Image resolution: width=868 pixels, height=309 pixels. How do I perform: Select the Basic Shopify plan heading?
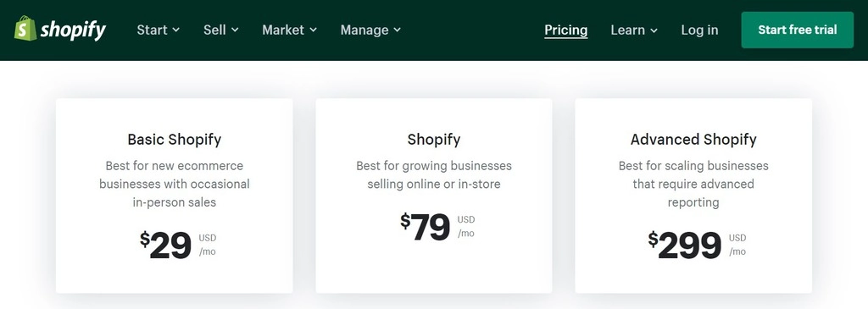tap(175, 140)
